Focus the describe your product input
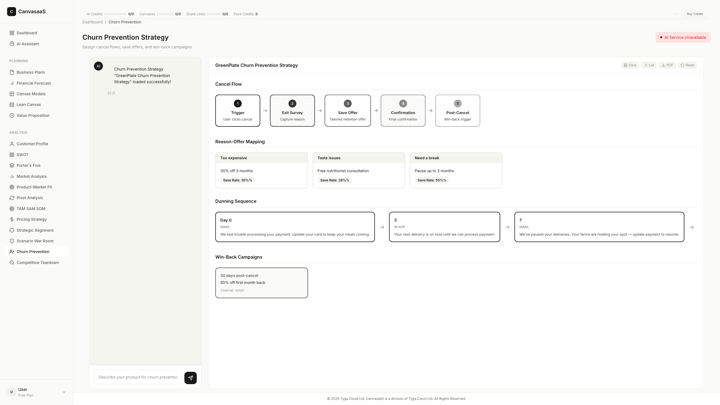 (x=138, y=377)
